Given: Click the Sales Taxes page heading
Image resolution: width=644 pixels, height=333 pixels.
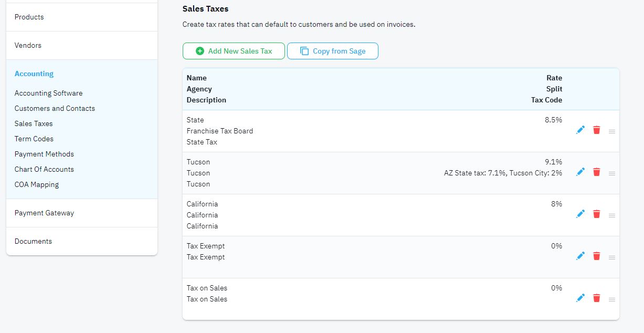Looking at the screenshot, I should [x=205, y=9].
